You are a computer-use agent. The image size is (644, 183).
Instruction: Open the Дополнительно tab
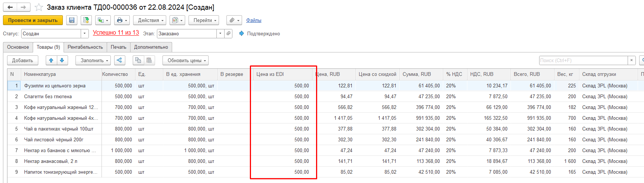[151, 47]
